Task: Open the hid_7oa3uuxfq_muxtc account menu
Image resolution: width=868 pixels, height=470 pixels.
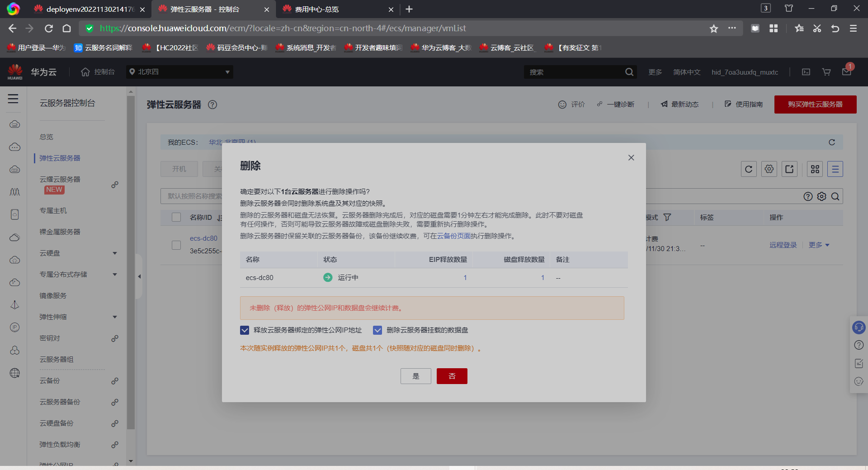Action: tap(745, 72)
